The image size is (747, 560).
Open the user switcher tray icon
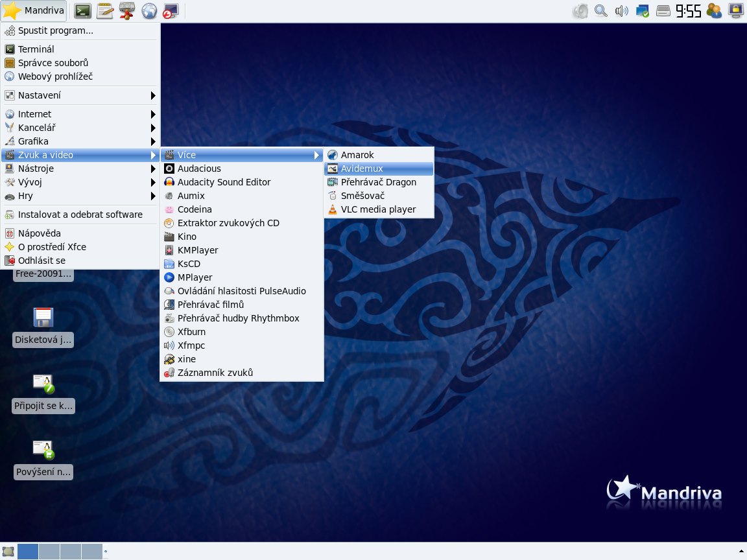click(x=714, y=10)
